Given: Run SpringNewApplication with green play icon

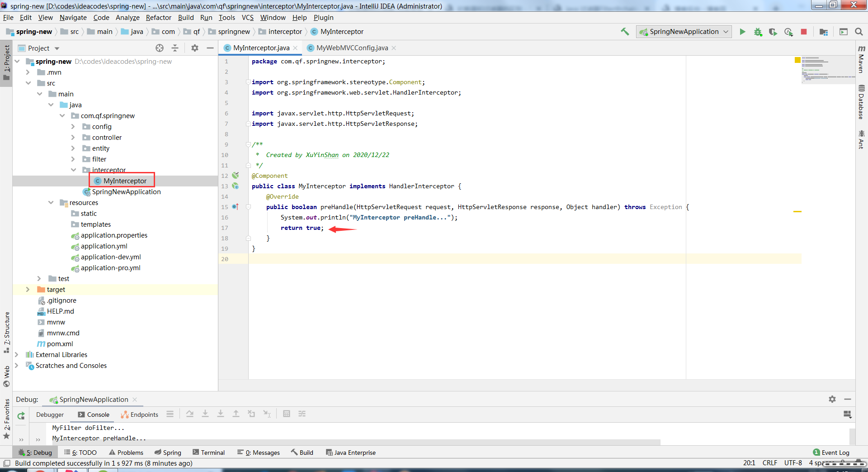Looking at the screenshot, I should point(742,32).
